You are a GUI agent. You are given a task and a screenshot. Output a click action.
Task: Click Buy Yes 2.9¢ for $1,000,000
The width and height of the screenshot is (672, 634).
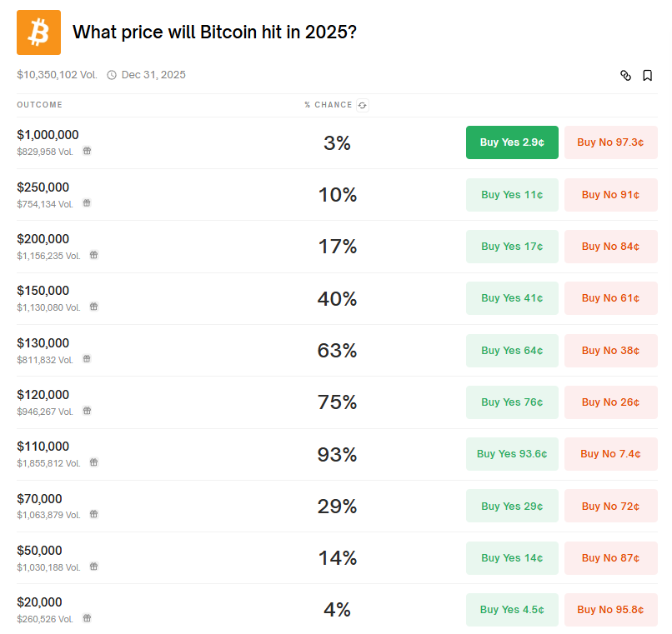click(512, 142)
